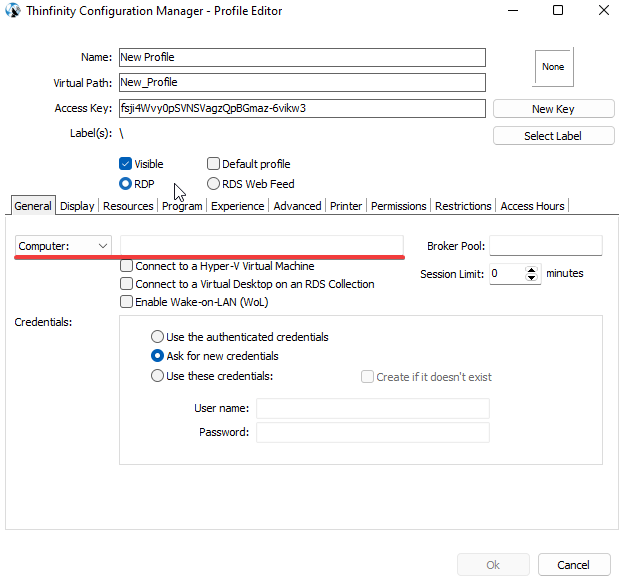Click the Session Limit value field

click(507, 274)
